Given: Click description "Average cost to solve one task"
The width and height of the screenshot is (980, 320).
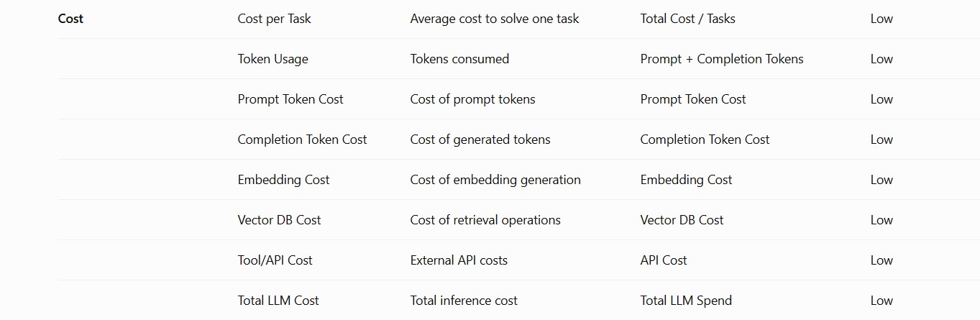Looking at the screenshot, I should pyautogui.click(x=495, y=19).
